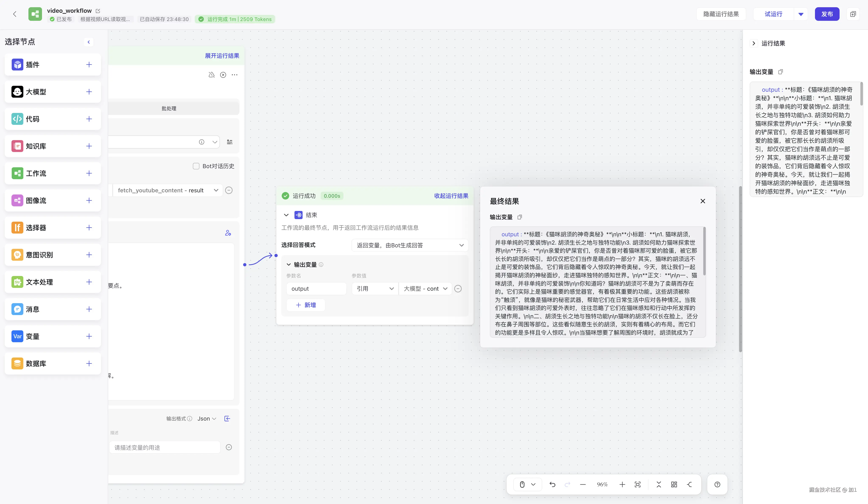Collapse the 运行结果 side panel
The image size is (868, 504).
click(x=754, y=43)
